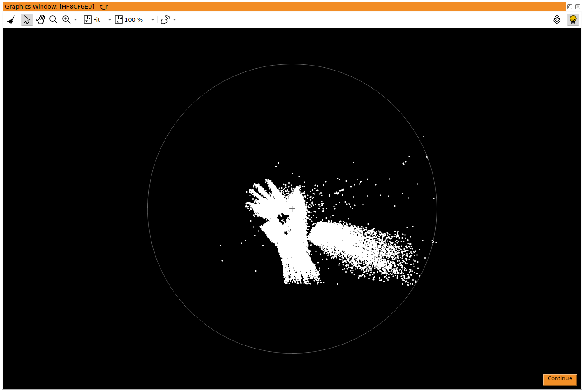Click the Continue button
Screen dimensions: 584x392
point(560,379)
